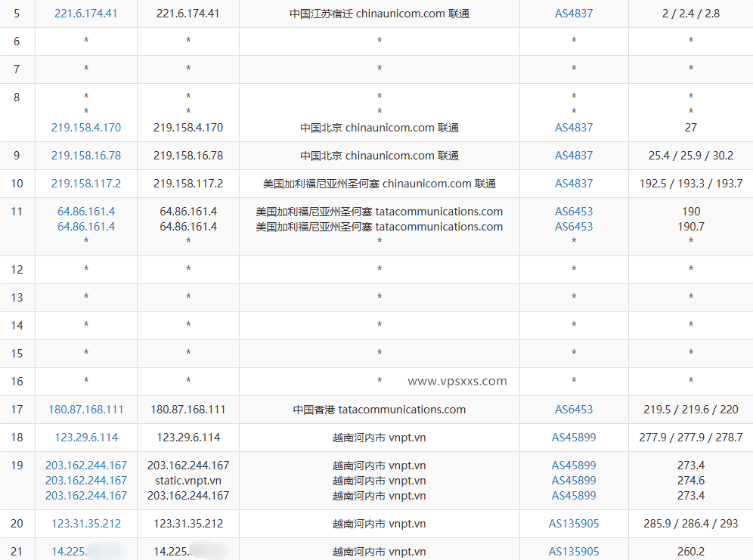Open the 219.158.4.170 link on hop 8

(x=85, y=128)
